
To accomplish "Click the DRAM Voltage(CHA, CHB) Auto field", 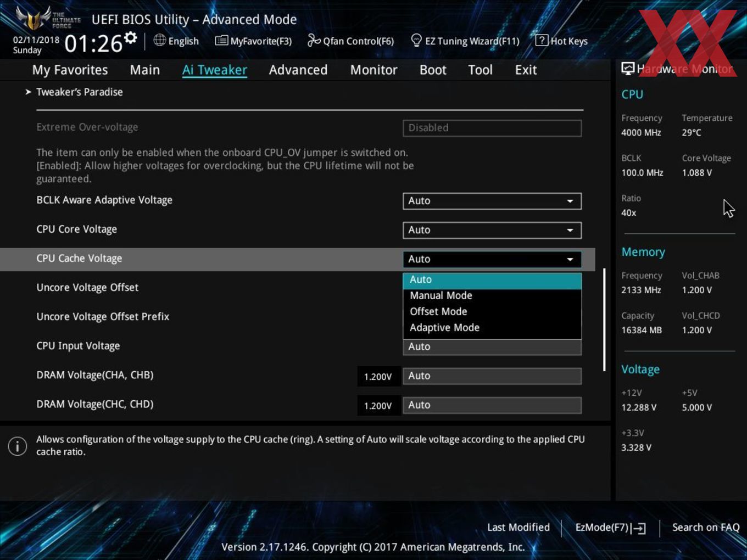I will [x=492, y=376].
